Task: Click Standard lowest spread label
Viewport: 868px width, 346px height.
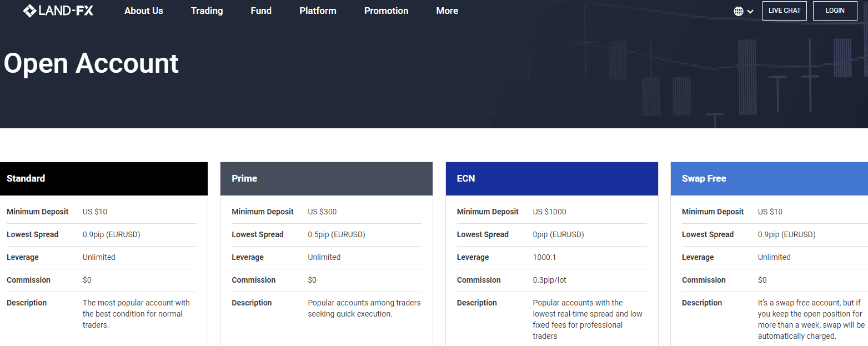Action: [32, 234]
